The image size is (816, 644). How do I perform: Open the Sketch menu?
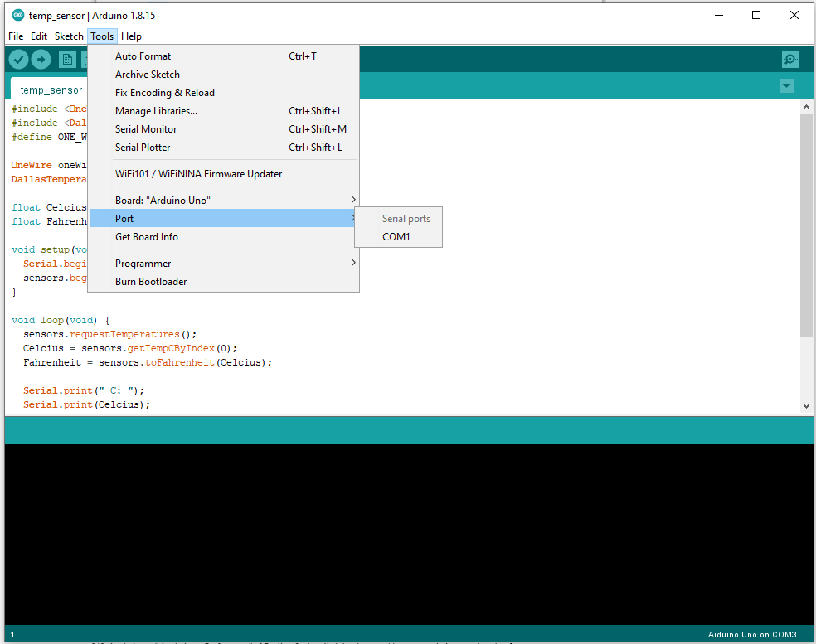(69, 36)
